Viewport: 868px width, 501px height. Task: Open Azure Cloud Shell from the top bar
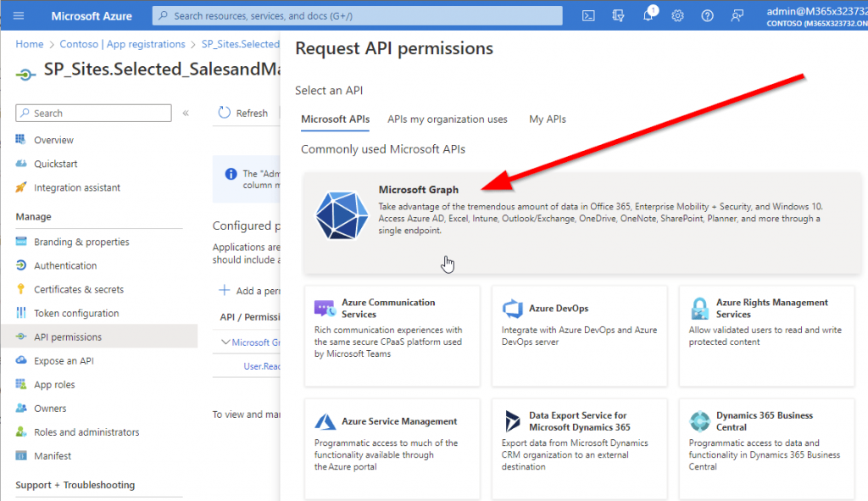[588, 14]
